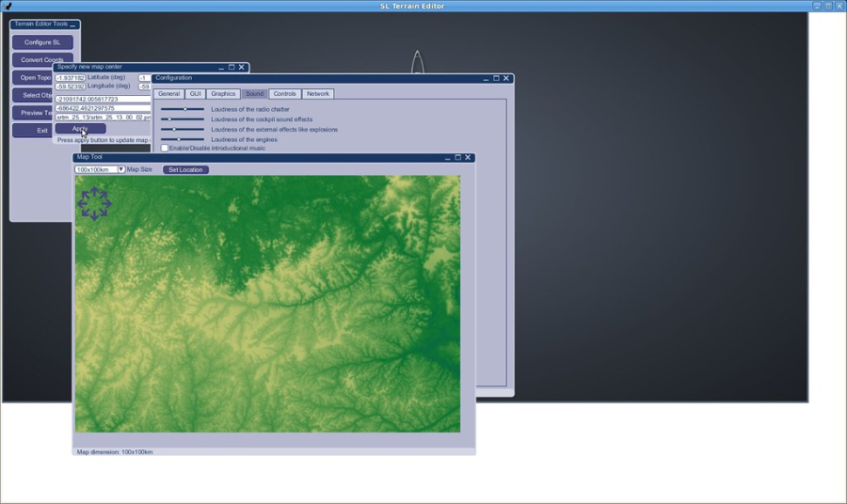Click the Configure SL button
Image resolution: width=847 pixels, height=504 pixels.
42,42
